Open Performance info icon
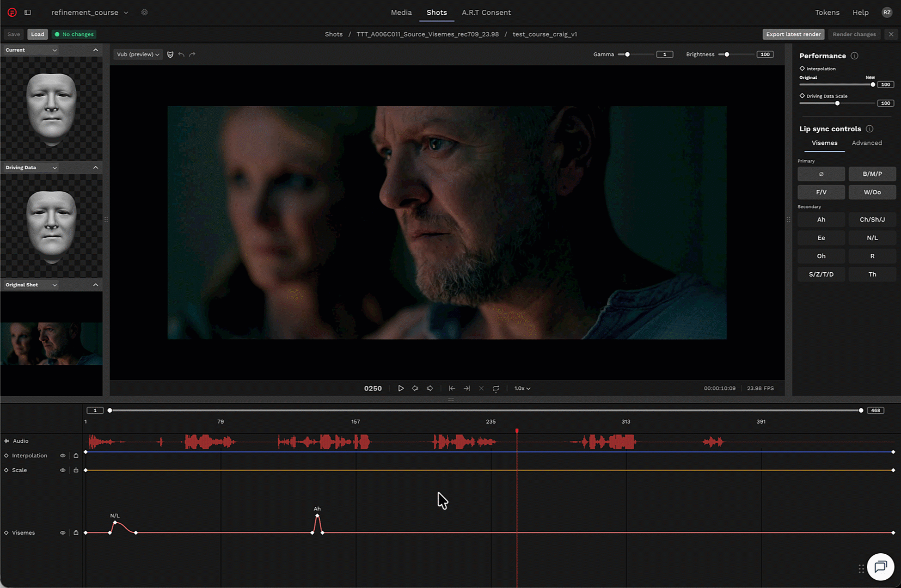Image resolution: width=901 pixels, height=588 pixels. (855, 56)
